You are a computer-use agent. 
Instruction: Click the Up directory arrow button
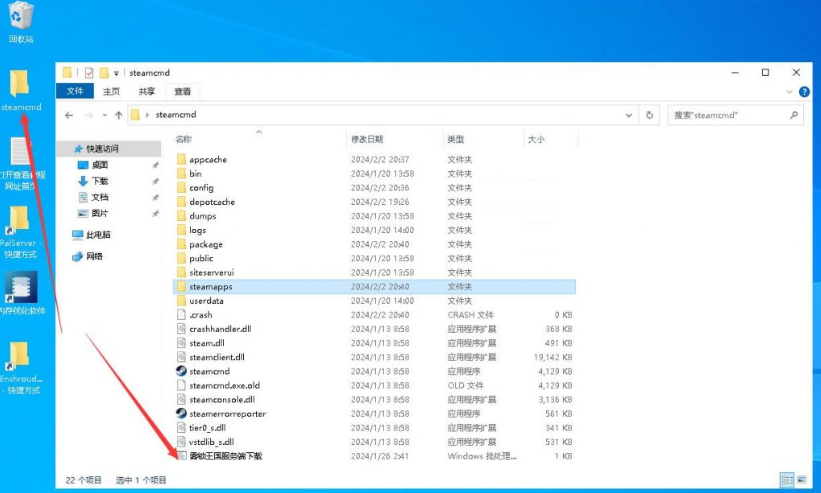point(118,115)
